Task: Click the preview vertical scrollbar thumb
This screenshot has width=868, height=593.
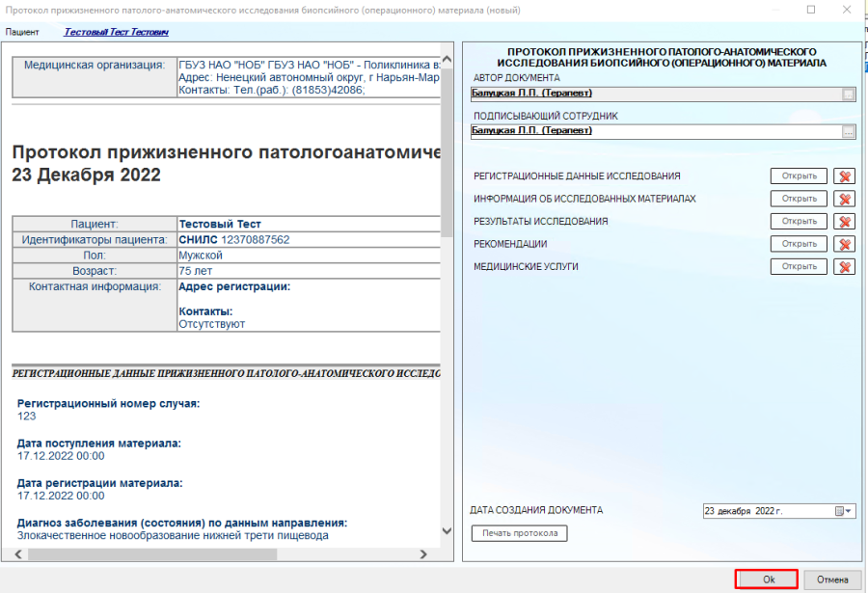Action: click(447, 153)
